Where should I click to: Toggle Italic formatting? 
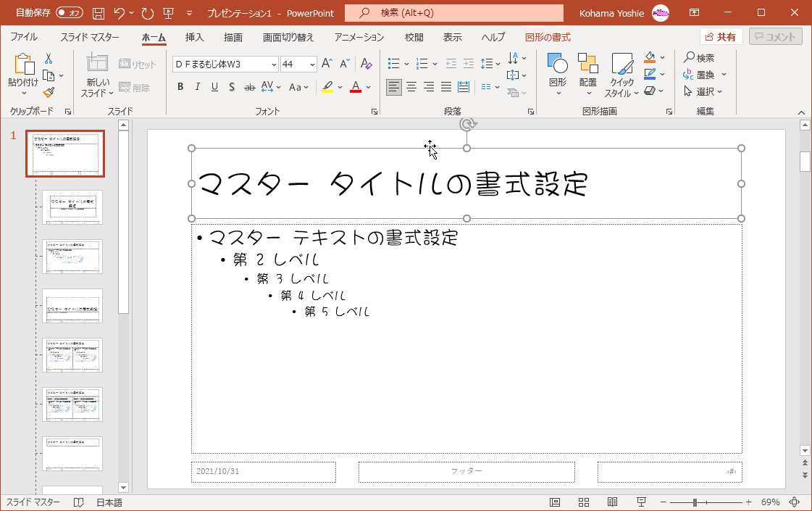(198, 87)
